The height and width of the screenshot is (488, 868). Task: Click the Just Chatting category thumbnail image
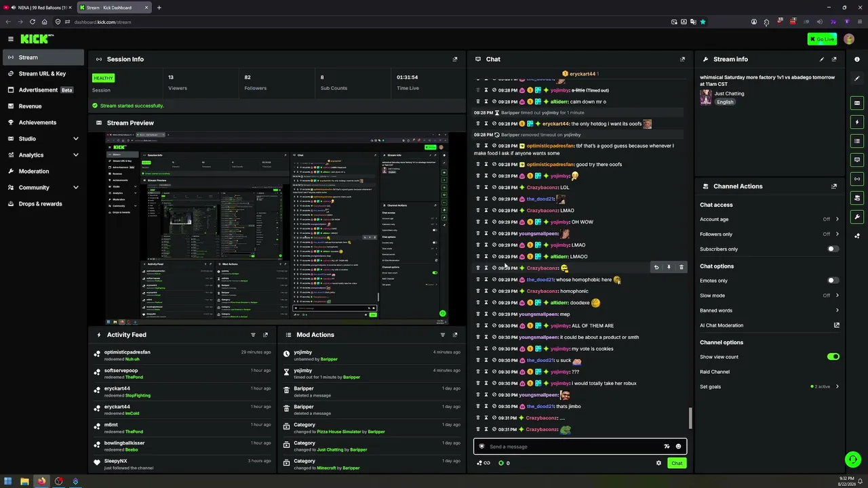(706, 98)
